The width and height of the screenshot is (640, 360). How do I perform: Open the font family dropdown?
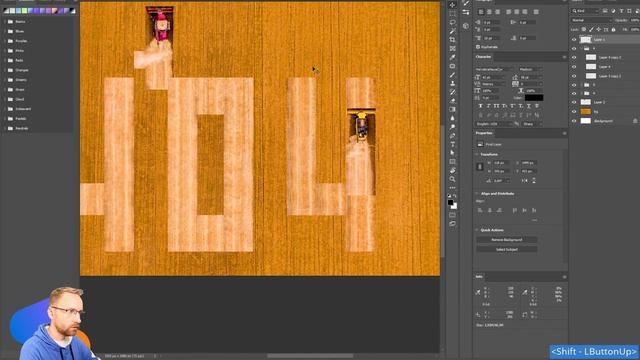[495, 69]
